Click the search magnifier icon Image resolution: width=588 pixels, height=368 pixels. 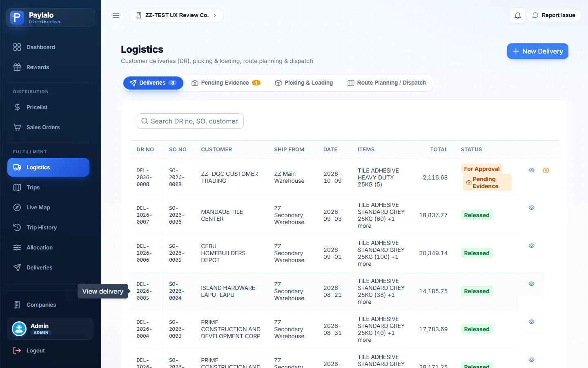pos(145,121)
